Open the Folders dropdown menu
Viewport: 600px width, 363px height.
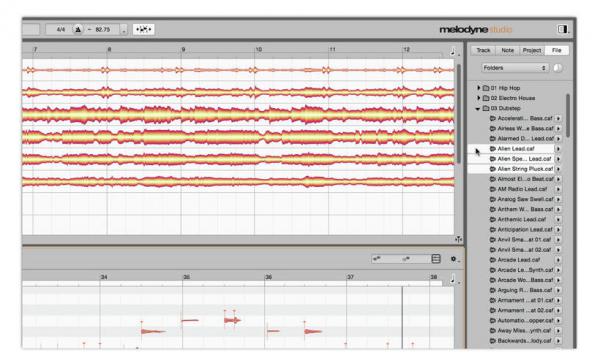(x=515, y=68)
